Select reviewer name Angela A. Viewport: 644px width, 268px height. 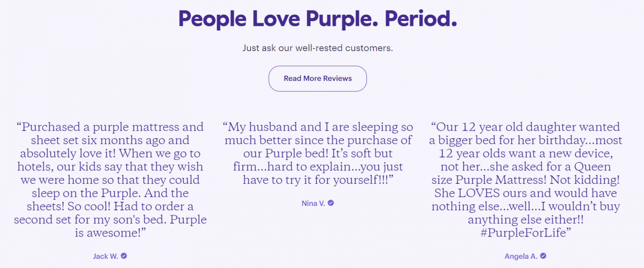[521, 256]
